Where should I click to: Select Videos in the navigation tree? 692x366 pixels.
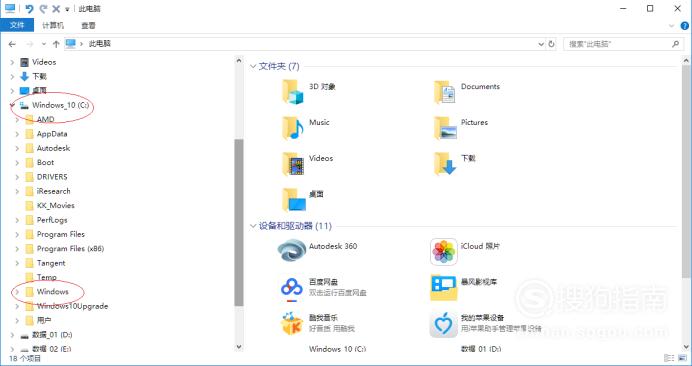pos(44,62)
